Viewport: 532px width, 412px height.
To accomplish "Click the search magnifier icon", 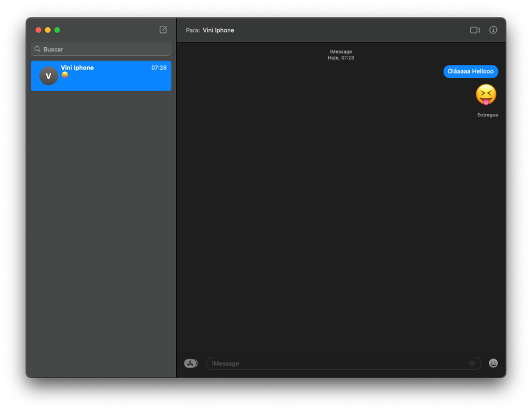I will click(38, 49).
